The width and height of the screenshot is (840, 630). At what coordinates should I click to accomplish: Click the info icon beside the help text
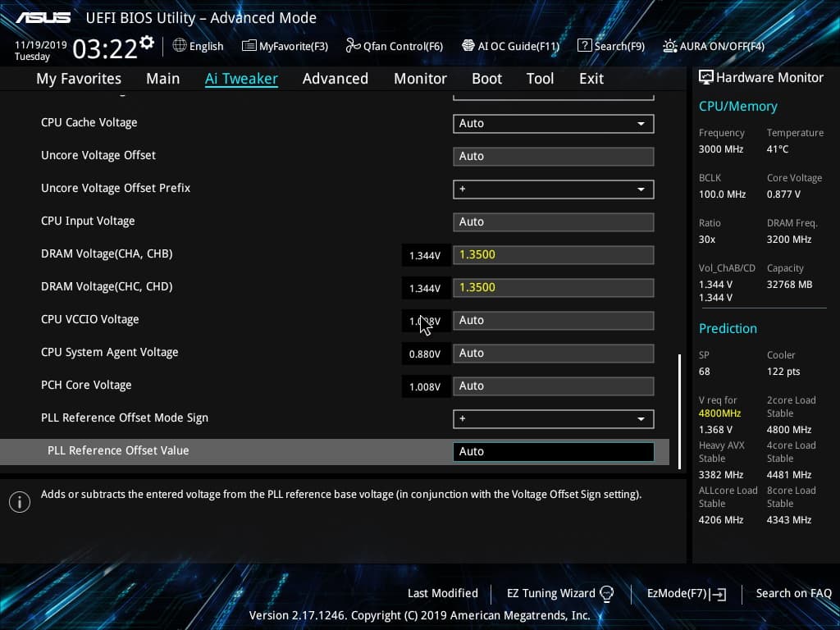(20, 502)
